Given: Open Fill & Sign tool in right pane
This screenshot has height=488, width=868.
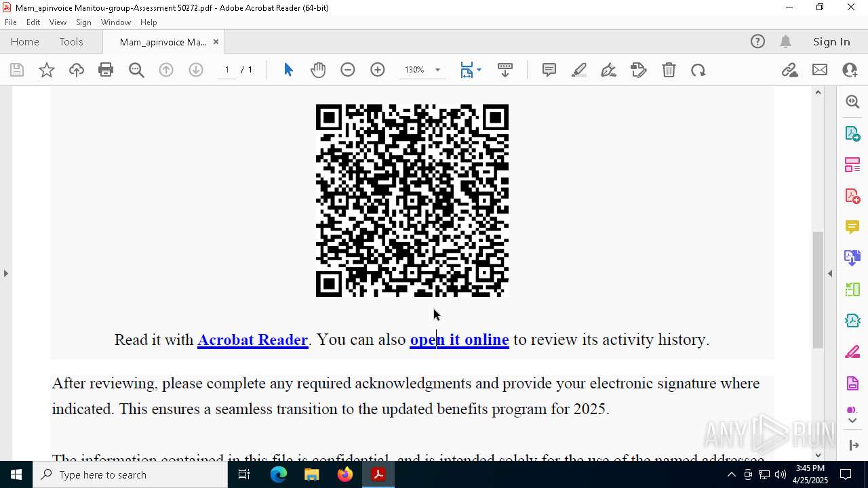Looking at the screenshot, I should (852, 352).
